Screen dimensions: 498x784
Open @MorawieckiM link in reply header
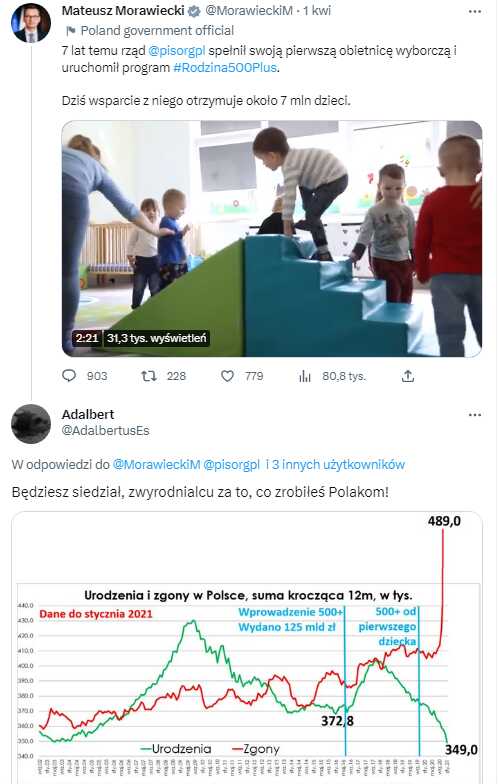(156, 464)
